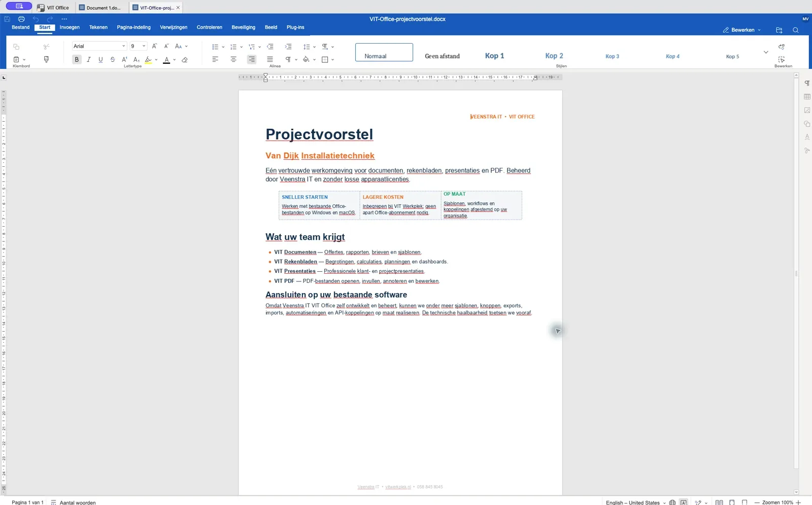Toggle Strikethrough formatting
The image size is (812, 505).
pos(113,60)
